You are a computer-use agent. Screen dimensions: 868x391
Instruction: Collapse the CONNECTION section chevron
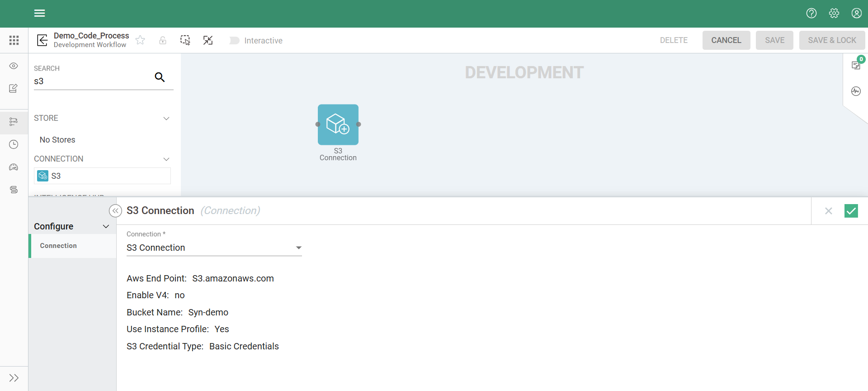[166, 159]
